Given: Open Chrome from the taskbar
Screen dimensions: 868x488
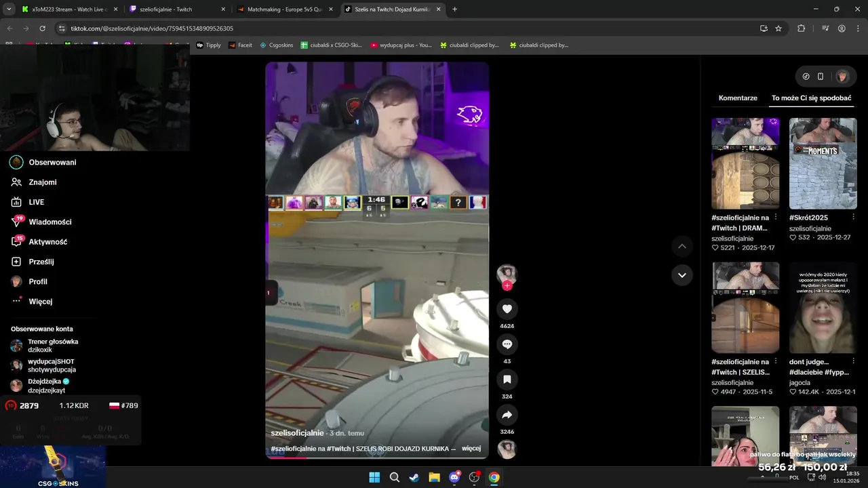Looking at the screenshot, I should pyautogui.click(x=494, y=477).
